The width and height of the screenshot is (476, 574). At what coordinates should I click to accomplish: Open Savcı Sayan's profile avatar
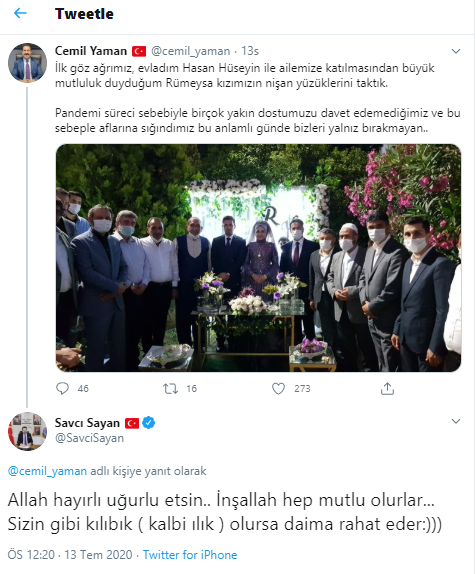pyautogui.click(x=27, y=431)
